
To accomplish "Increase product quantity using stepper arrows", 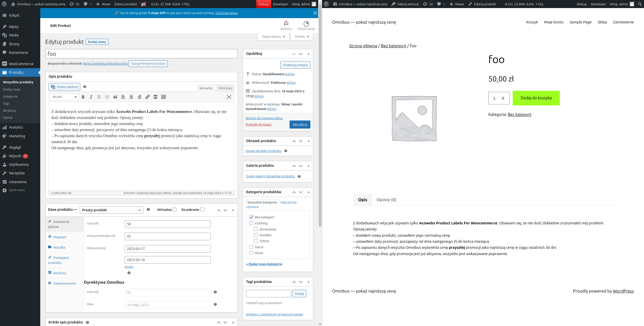I will (x=503, y=97).
